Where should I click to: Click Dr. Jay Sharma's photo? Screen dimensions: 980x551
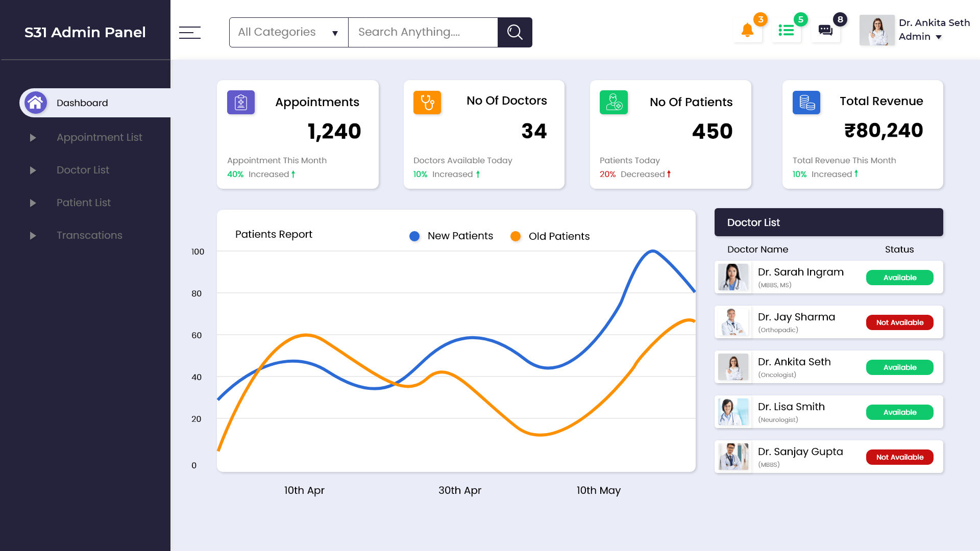point(733,322)
